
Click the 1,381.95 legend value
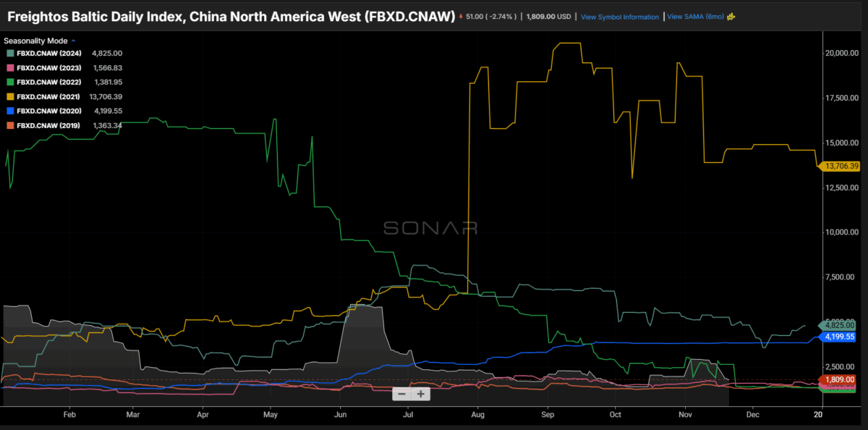tap(107, 82)
